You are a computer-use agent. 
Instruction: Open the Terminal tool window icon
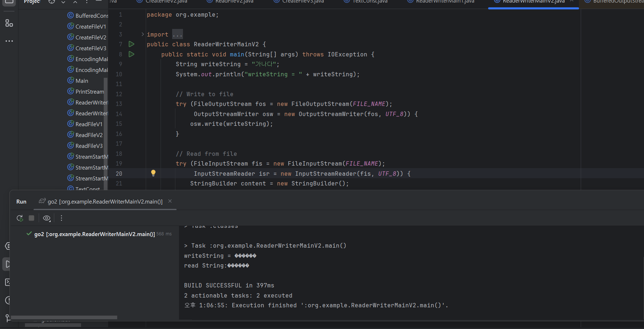[x=8, y=282]
